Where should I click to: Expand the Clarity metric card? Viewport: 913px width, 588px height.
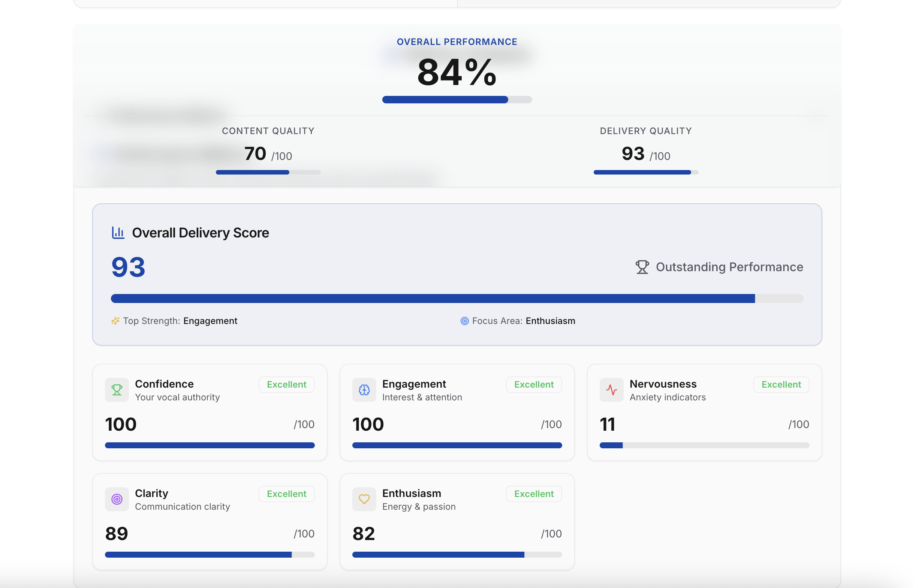pyautogui.click(x=210, y=521)
